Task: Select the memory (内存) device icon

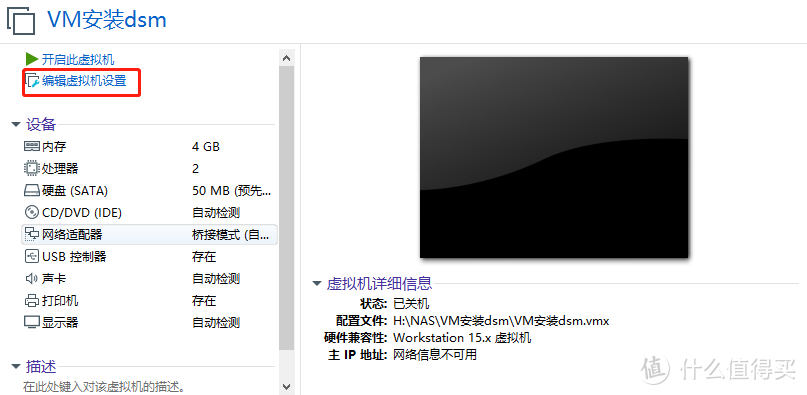Action: pyautogui.click(x=32, y=147)
